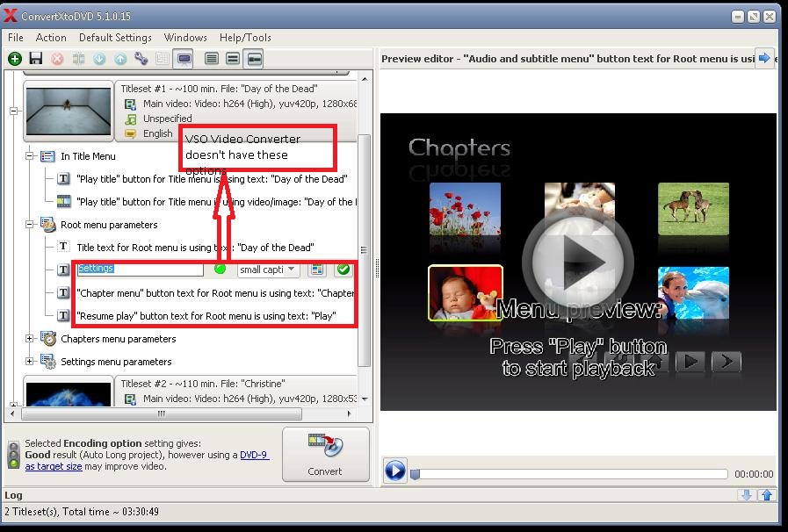Viewport: 788px width, 532px height.
Task: Click the next chevron button in the DVD menu preview
Action: pos(727,361)
